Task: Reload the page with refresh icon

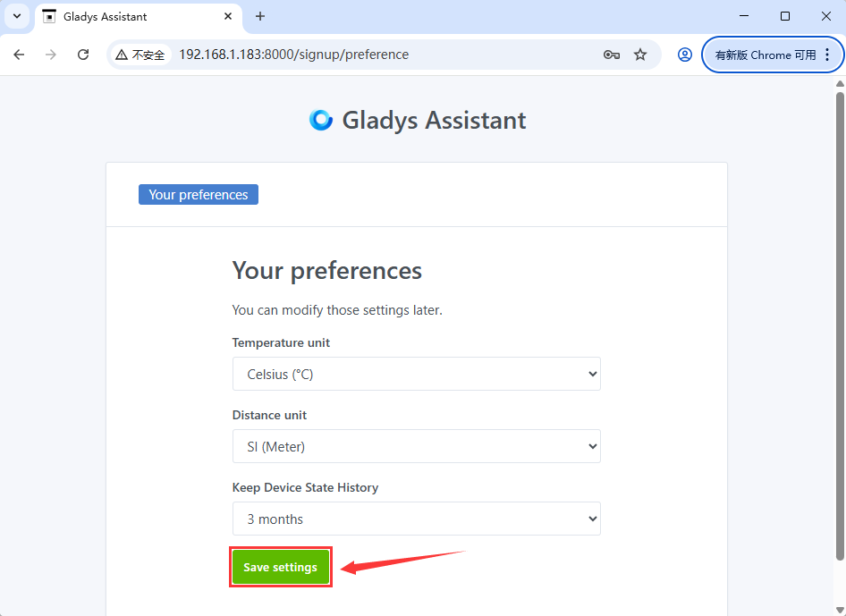Action: point(83,55)
